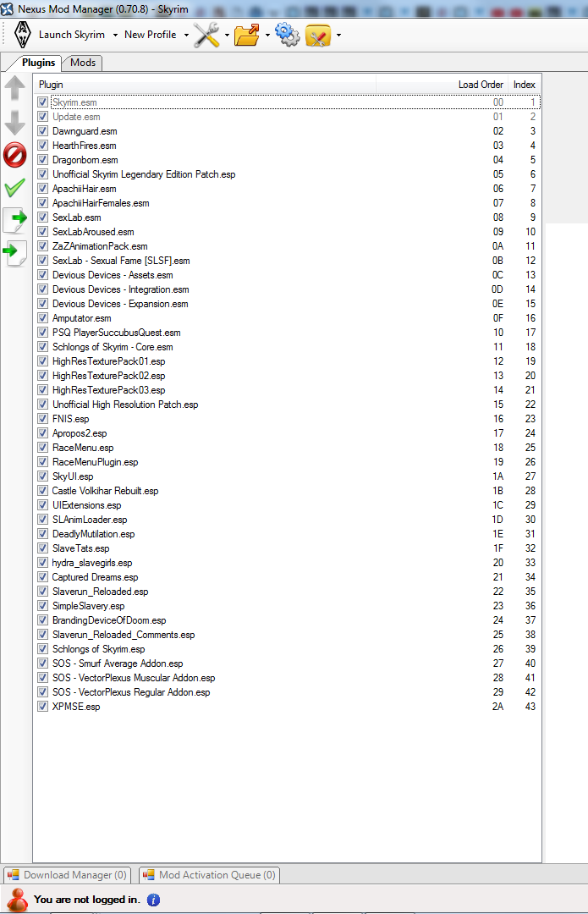This screenshot has width=588, height=914.
Task: Toggle the RaceMenu.esp checkbox
Action: click(42, 448)
